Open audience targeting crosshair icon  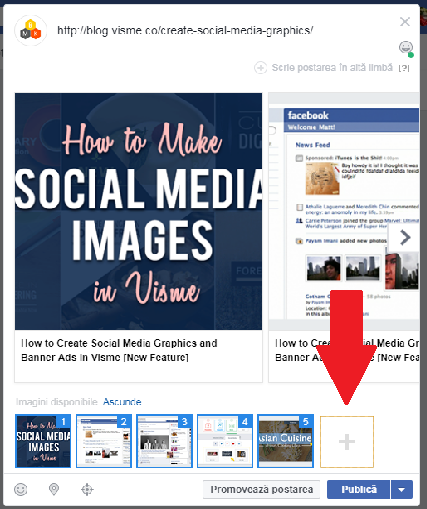pyautogui.click(x=87, y=489)
